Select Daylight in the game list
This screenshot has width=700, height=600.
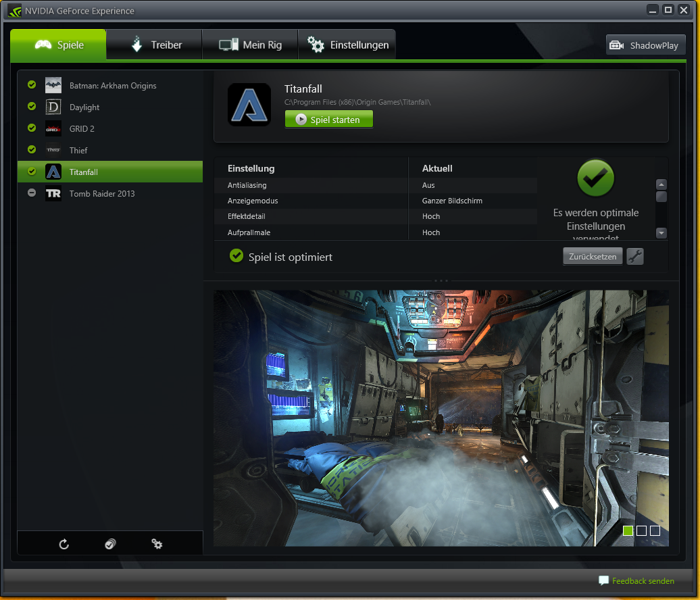point(110,107)
